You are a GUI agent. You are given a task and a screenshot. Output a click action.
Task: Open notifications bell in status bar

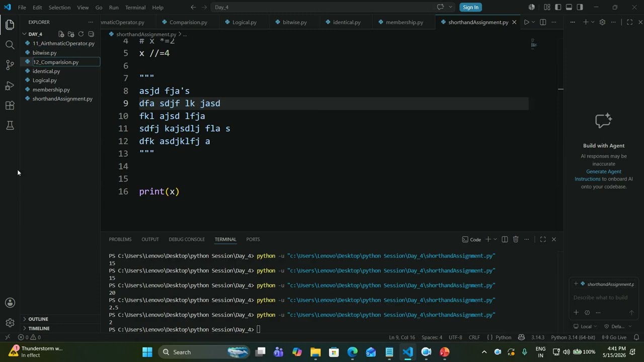coord(636,337)
